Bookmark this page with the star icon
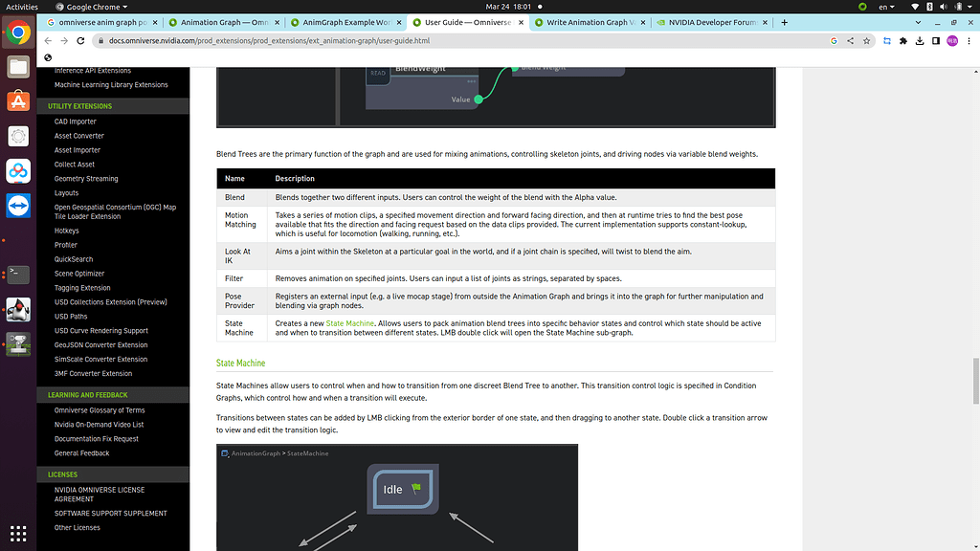Viewport: 980px width, 551px height. point(866,41)
